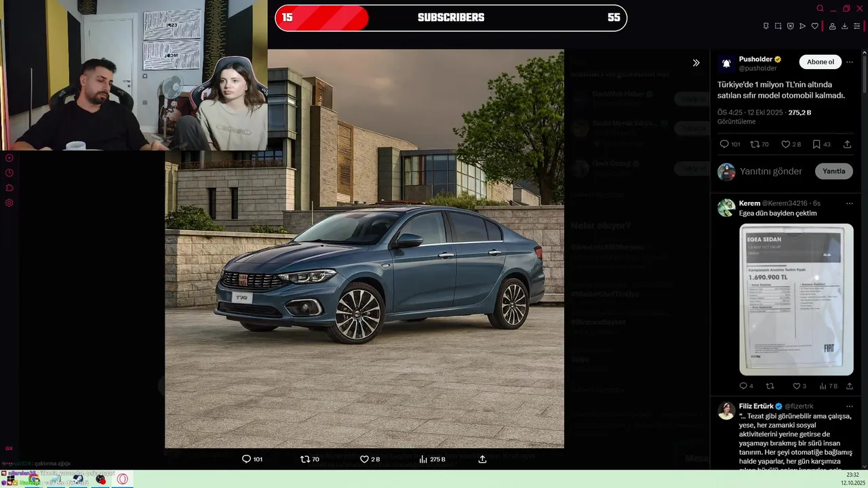Open the first sidebar icon in Opera GX
Image resolution: width=868 pixels, height=488 pixels.
(x=9, y=158)
